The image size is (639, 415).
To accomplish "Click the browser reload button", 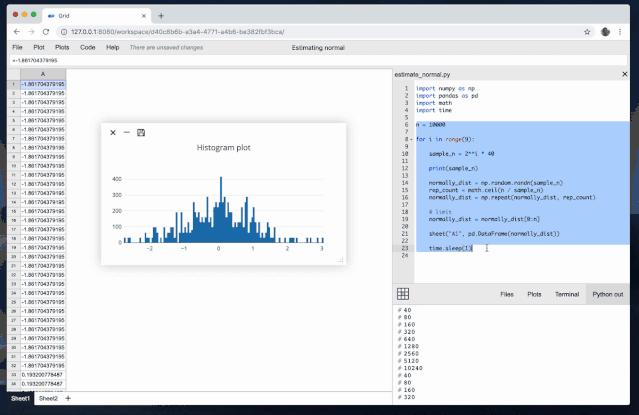I will (53, 31).
